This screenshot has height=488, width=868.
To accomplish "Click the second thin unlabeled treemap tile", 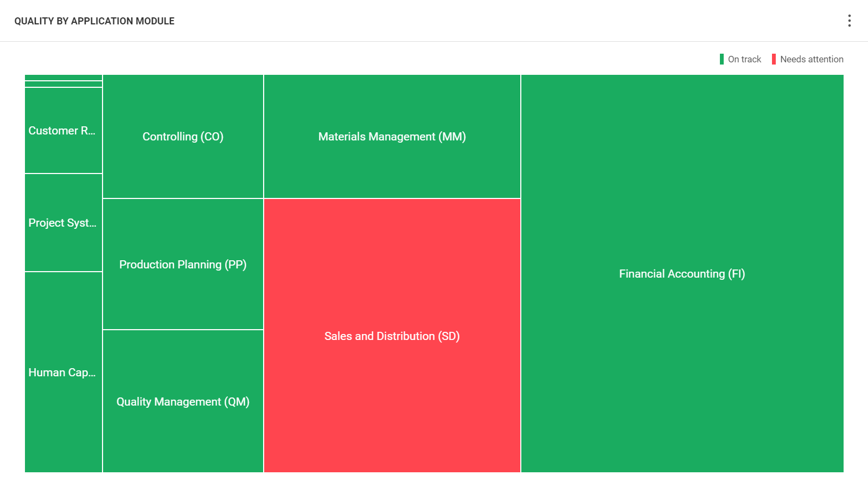I will click(63, 84).
